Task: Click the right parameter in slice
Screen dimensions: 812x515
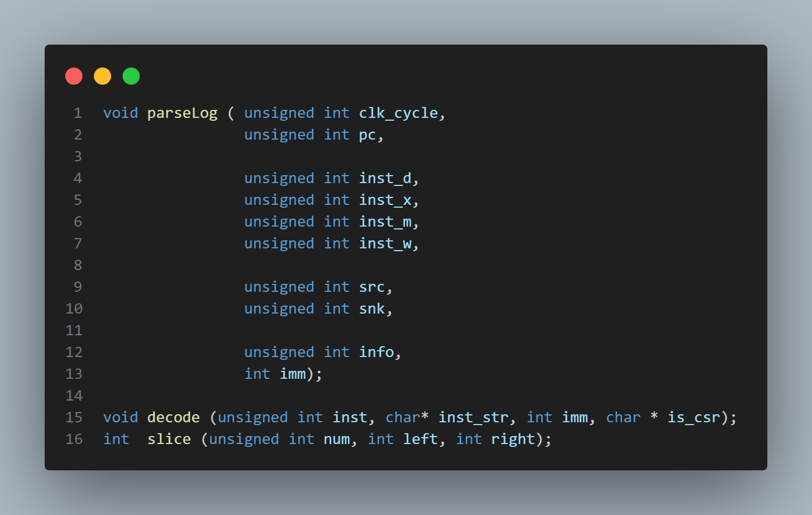Action: 513,439
